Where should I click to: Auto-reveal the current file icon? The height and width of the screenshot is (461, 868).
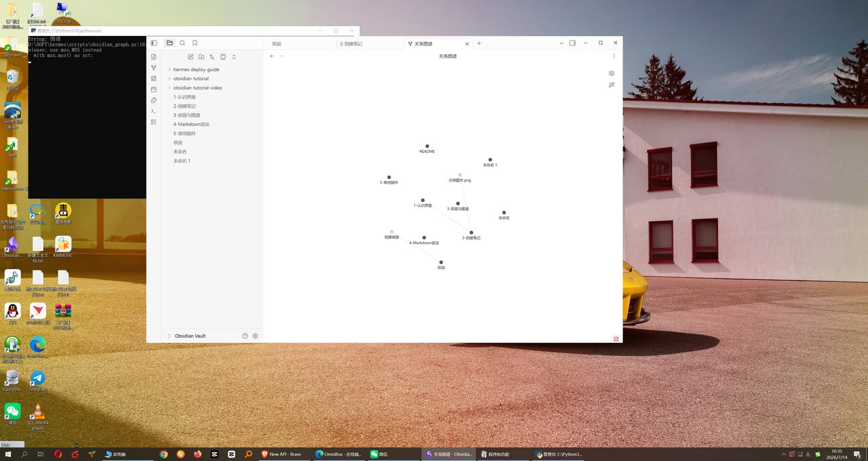[x=223, y=57]
